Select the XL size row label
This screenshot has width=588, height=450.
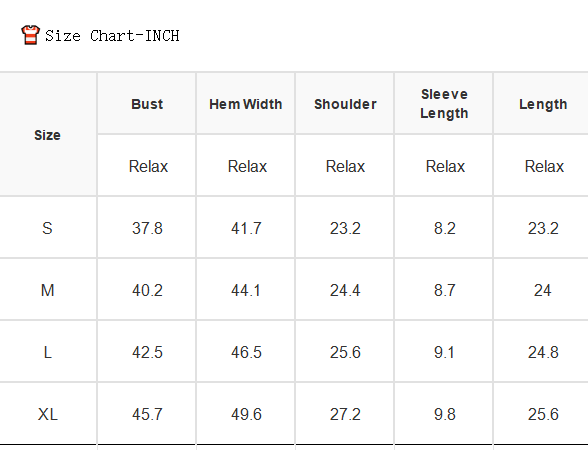(48, 414)
